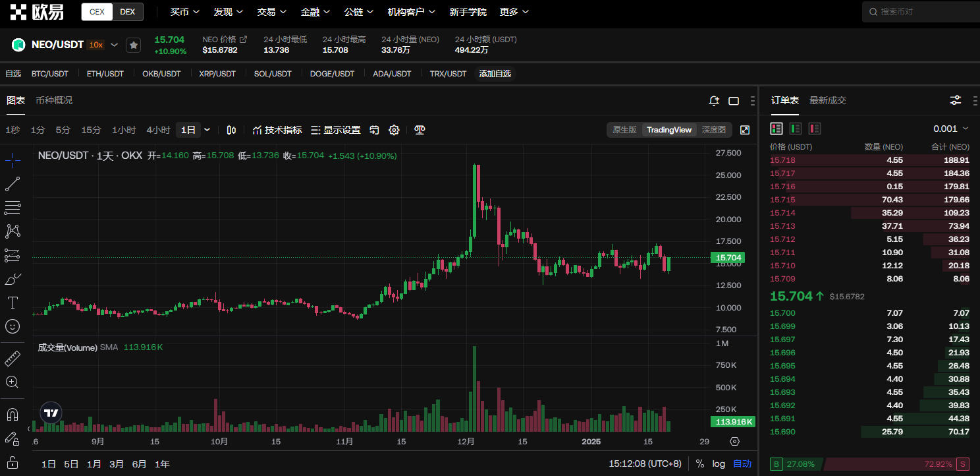Open the candlestick chart style picker

pyautogui.click(x=231, y=130)
